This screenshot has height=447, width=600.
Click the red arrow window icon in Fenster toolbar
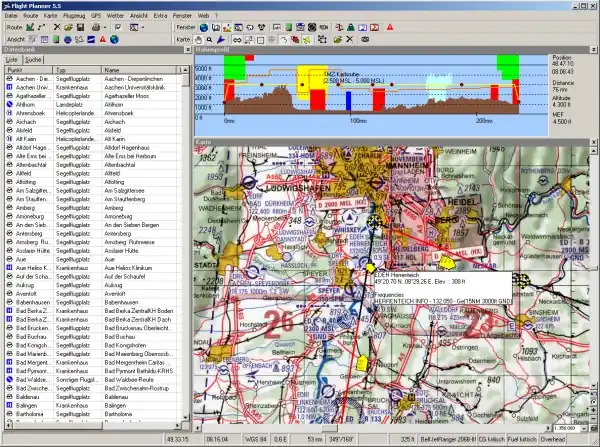click(x=374, y=27)
